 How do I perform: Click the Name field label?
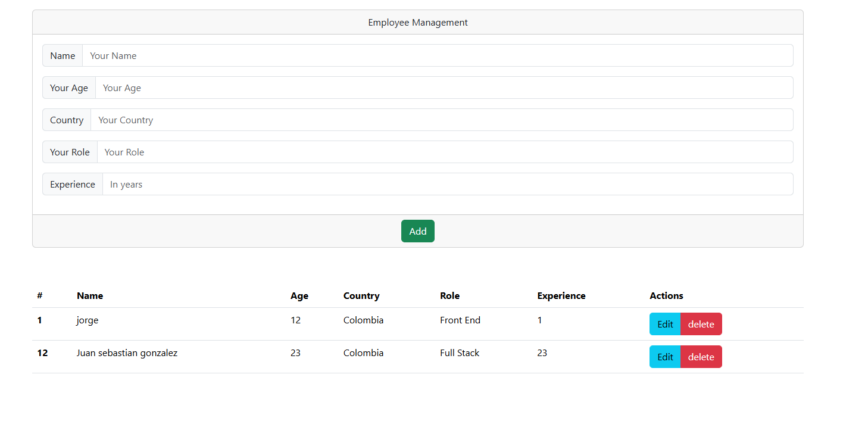63,55
